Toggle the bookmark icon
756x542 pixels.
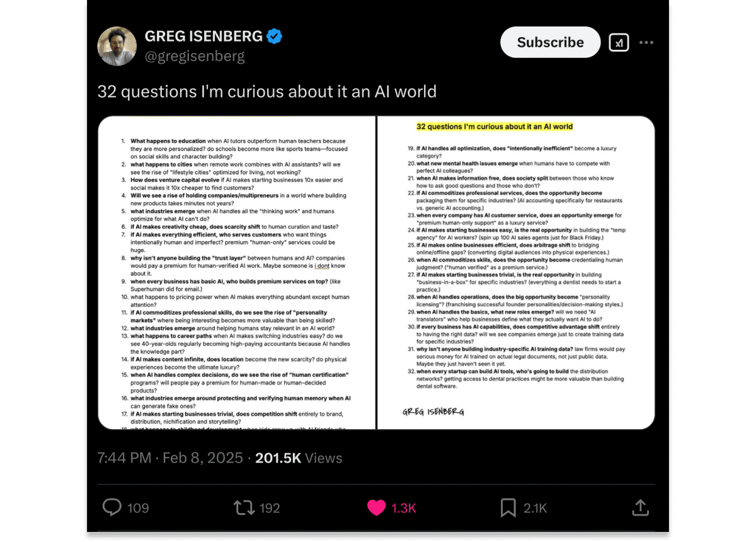508,507
